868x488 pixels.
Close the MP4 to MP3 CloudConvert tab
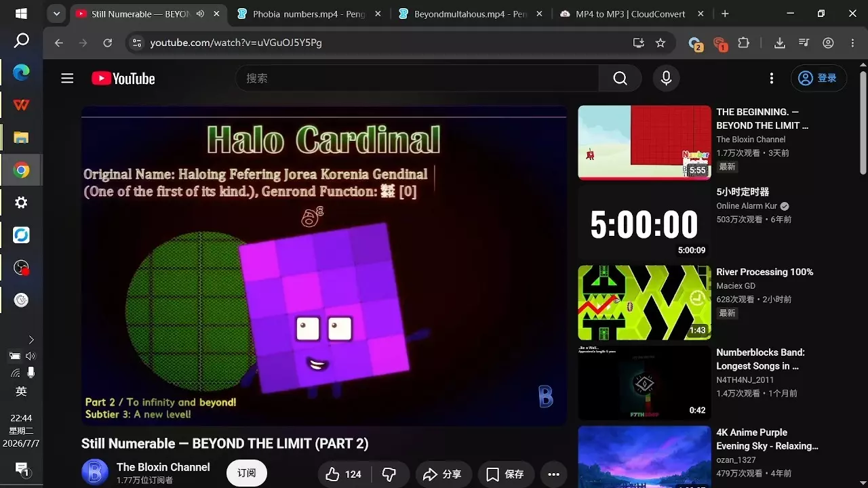pos(700,14)
